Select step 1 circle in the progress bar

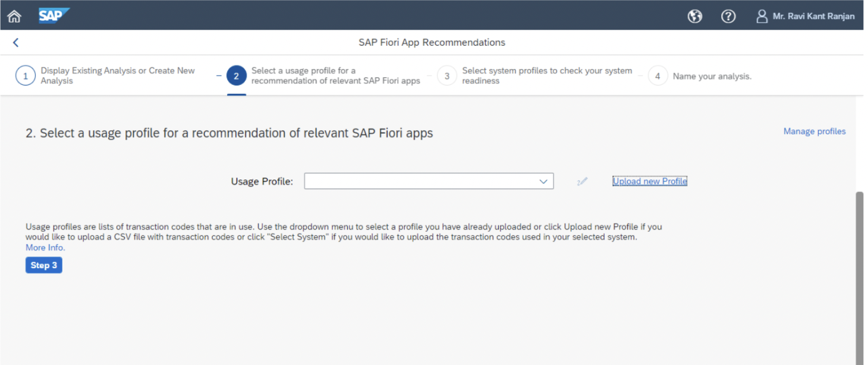[x=24, y=75]
